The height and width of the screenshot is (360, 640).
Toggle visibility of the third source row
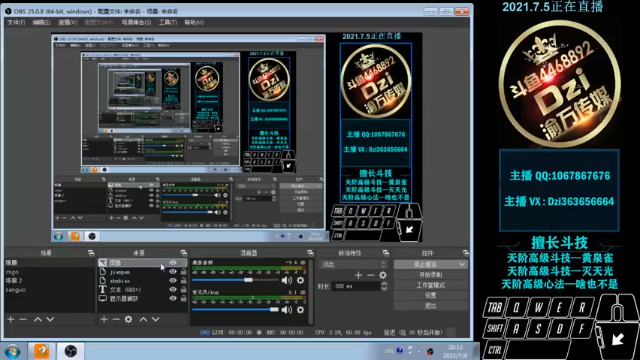173,280
